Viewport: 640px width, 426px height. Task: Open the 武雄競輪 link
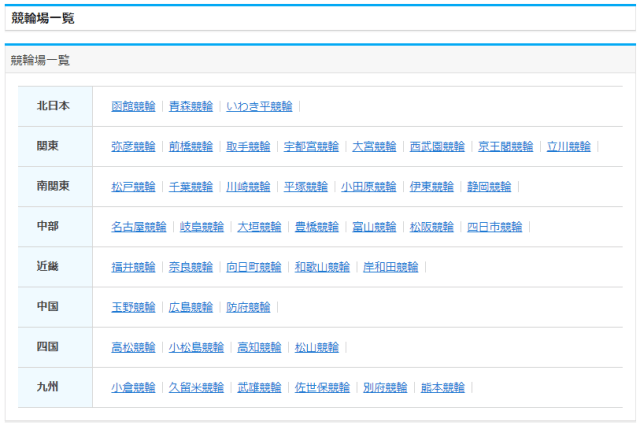pos(259,387)
